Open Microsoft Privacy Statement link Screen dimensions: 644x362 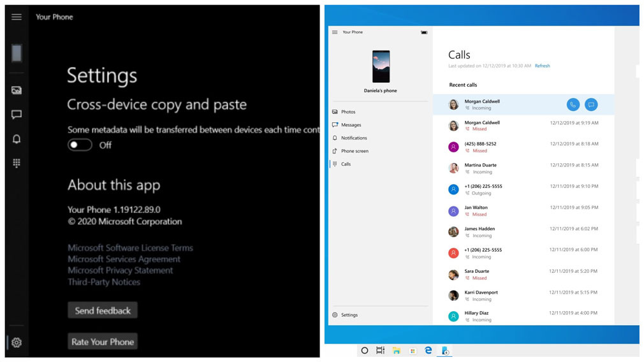[x=121, y=270]
